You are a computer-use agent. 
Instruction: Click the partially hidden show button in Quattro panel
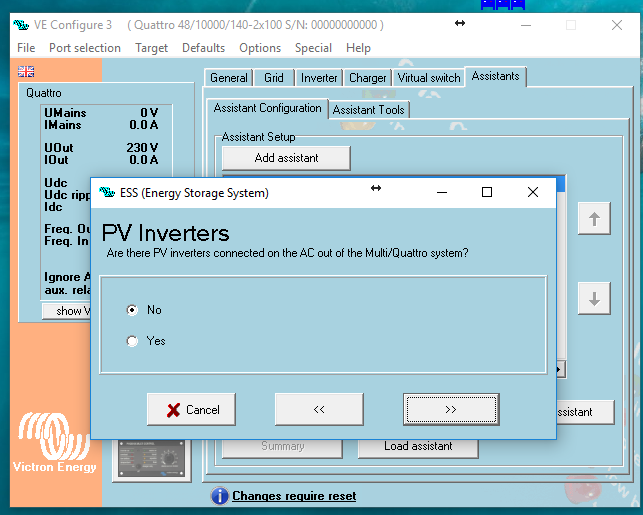[66, 311]
